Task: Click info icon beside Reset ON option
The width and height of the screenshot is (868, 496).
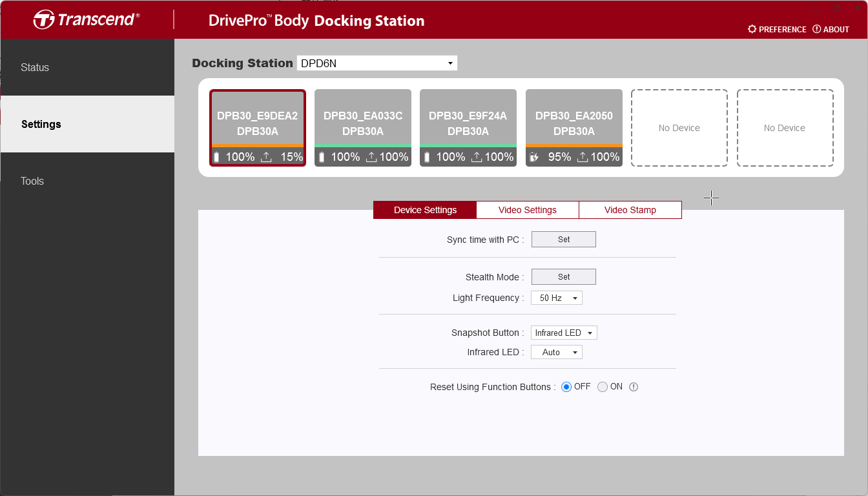Action: tap(634, 387)
